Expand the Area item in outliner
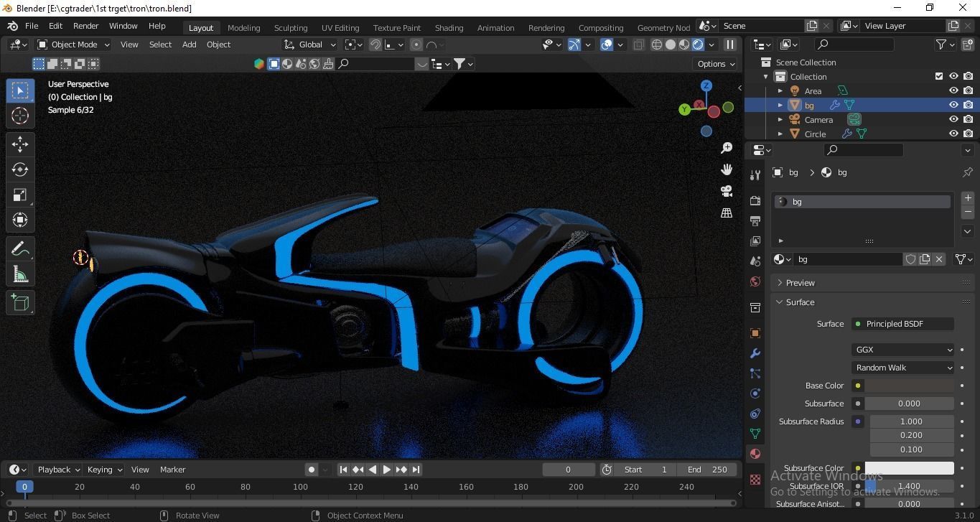The image size is (980, 522). tap(780, 91)
